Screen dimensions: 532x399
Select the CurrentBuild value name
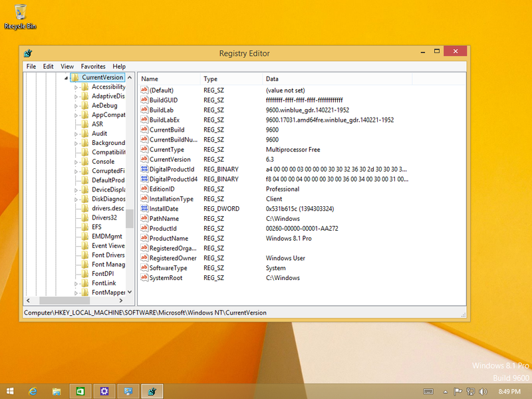coord(167,130)
